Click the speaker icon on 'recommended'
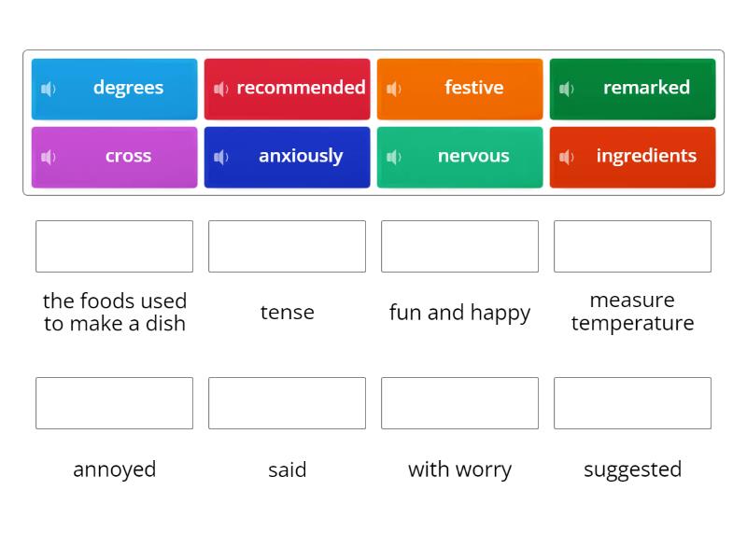This screenshot has width=747, height=560. 220,89
